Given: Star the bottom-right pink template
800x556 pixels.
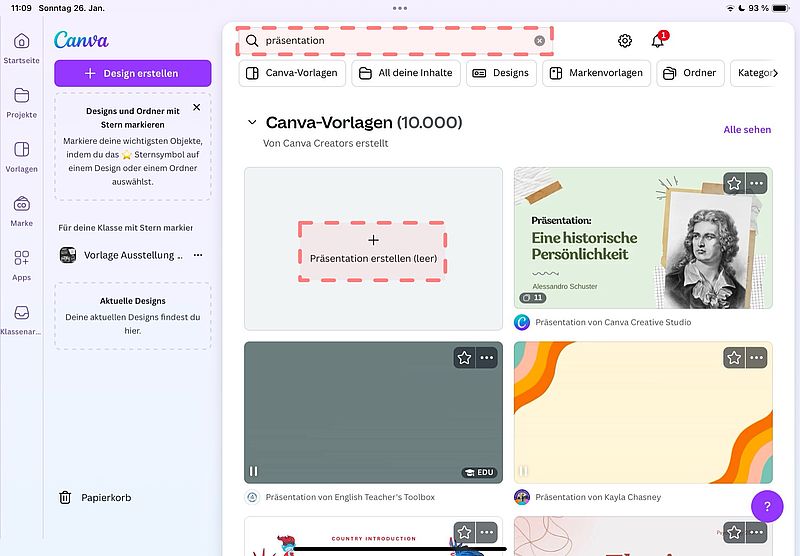Looking at the screenshot, I should click(734, 533).
